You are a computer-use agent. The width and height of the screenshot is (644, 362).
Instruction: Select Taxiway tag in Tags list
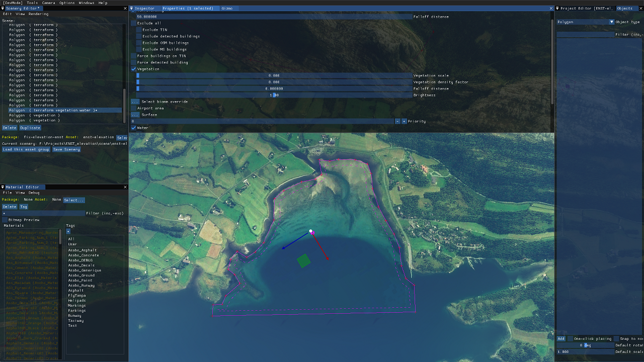click(76, 321)
